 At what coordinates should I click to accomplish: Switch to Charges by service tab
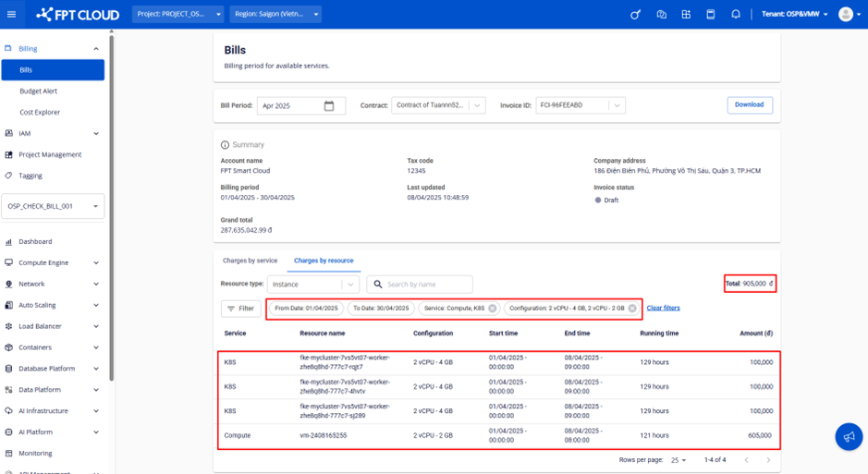coord(250,261)
